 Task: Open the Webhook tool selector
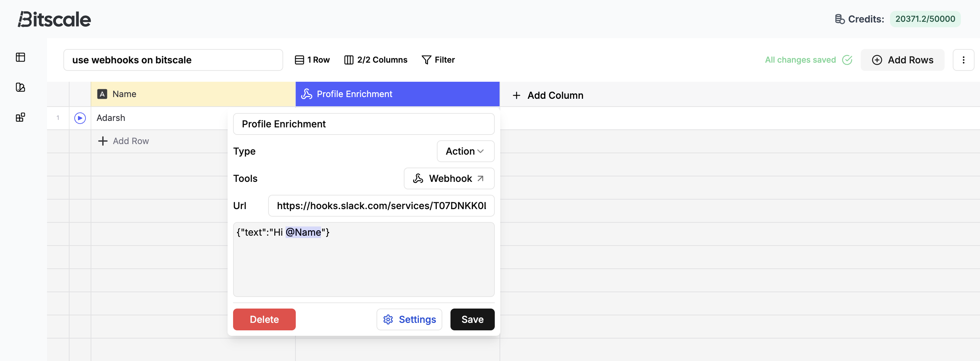[449, 178]
